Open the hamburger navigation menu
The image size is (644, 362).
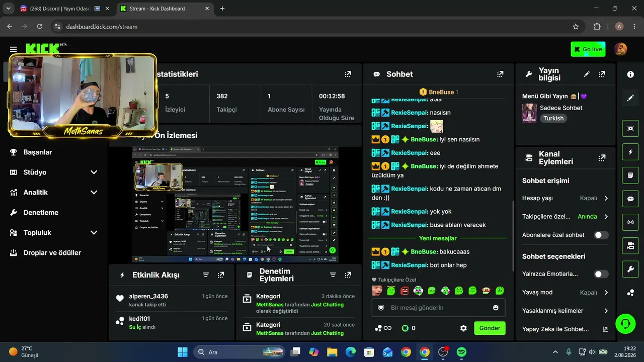point(13,49)
